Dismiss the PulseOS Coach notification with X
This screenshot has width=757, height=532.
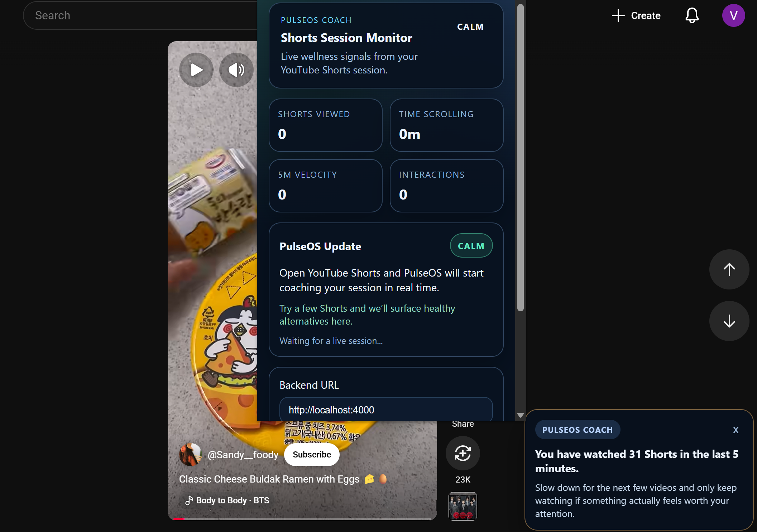736,430
